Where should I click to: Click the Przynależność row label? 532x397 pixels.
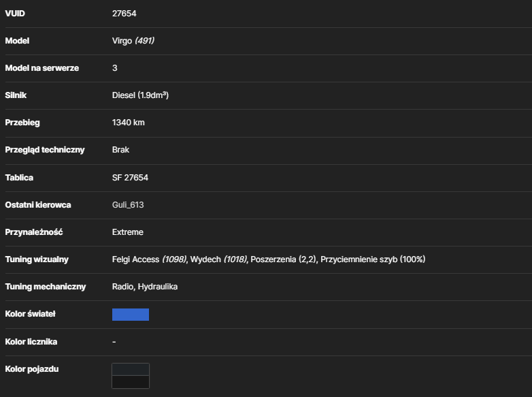tap(33, 232)
